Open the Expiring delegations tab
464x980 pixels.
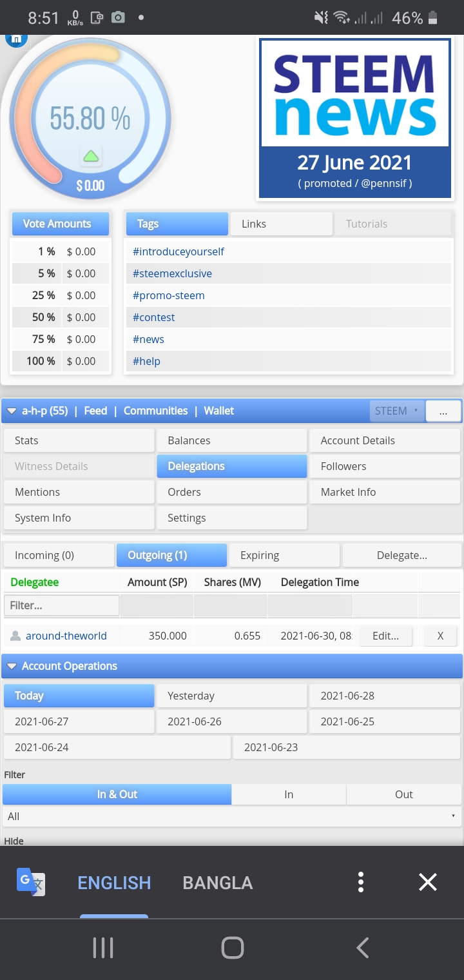tap(284, 555)
